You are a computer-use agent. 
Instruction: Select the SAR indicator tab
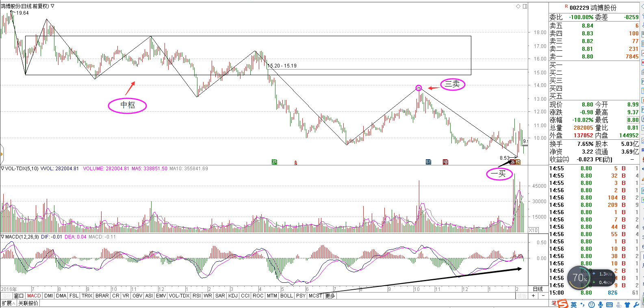(220, 296)
